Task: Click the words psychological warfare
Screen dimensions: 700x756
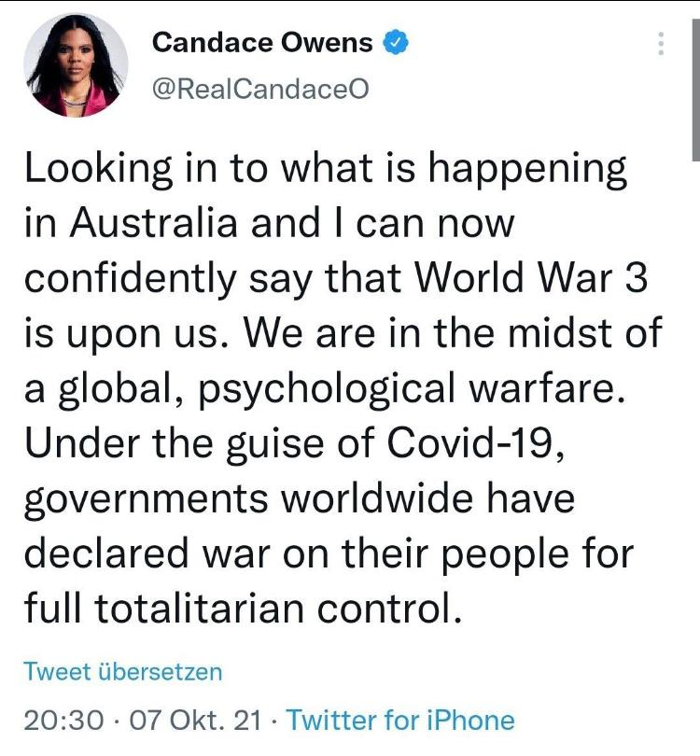Action: click(x=413, y=389)
